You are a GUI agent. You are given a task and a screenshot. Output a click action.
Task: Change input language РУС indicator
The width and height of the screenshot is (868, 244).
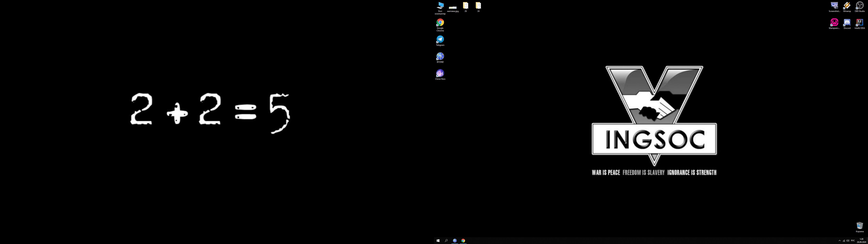pyautogui.click(x=853, y=241)
